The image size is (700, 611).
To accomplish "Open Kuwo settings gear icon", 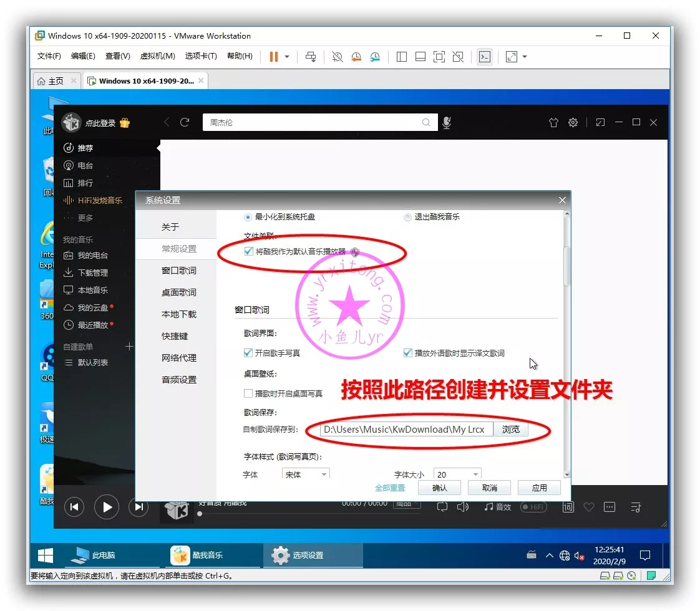I will coord(573,123).
